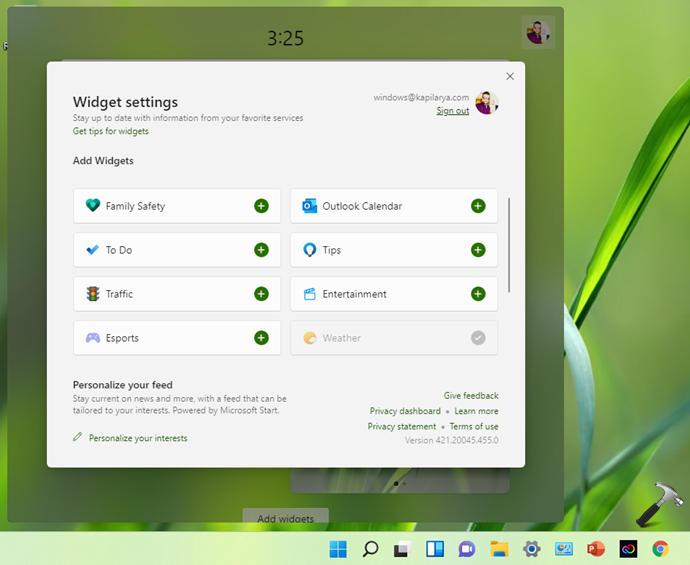Add the Tips widget with plus icon
This screenshot has height=565, width=690.
pyautogui.click(x=478, y=250)
